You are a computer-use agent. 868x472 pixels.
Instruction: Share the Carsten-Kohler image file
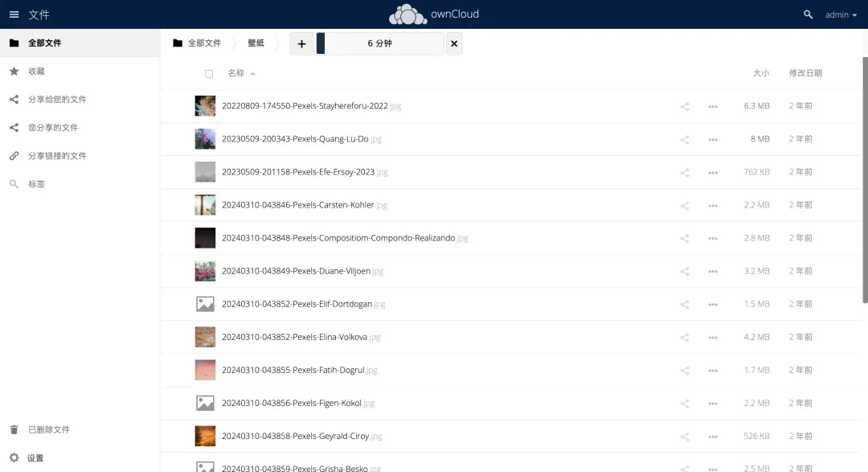tap(685, 205)
